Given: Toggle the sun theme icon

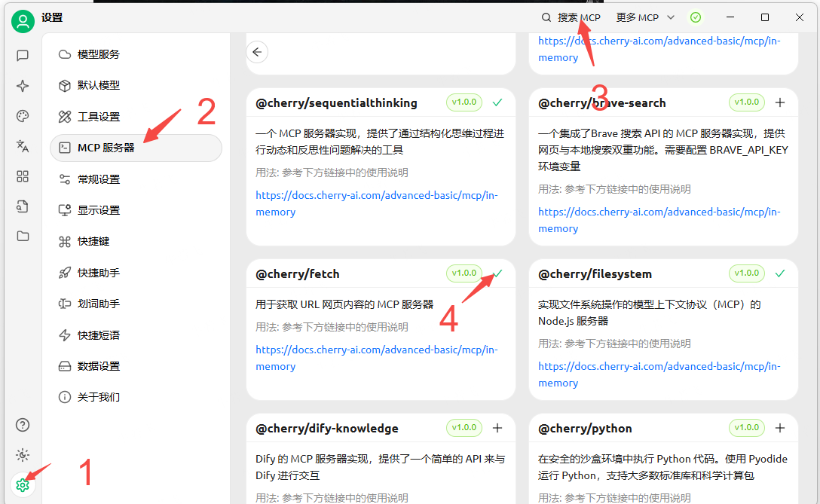Looking at the screenshot, I should pyautogui.click(x=23, y=455).
